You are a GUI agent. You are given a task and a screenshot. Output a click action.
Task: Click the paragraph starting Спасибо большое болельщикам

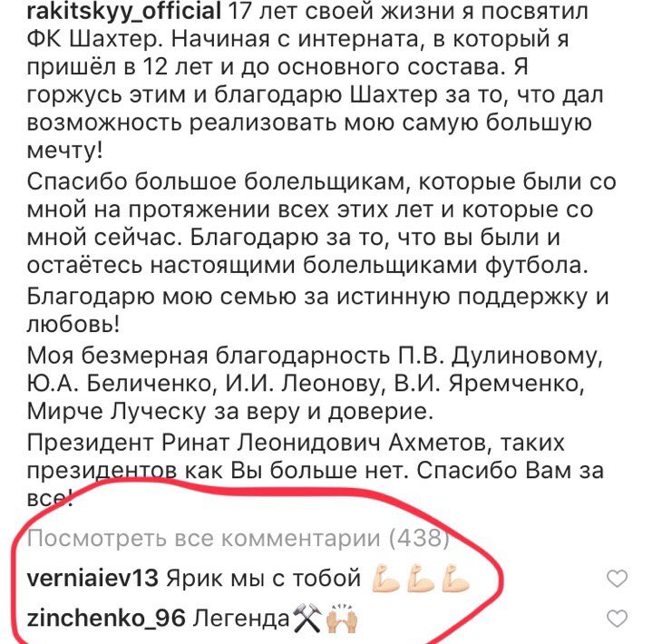pos(321,223)
